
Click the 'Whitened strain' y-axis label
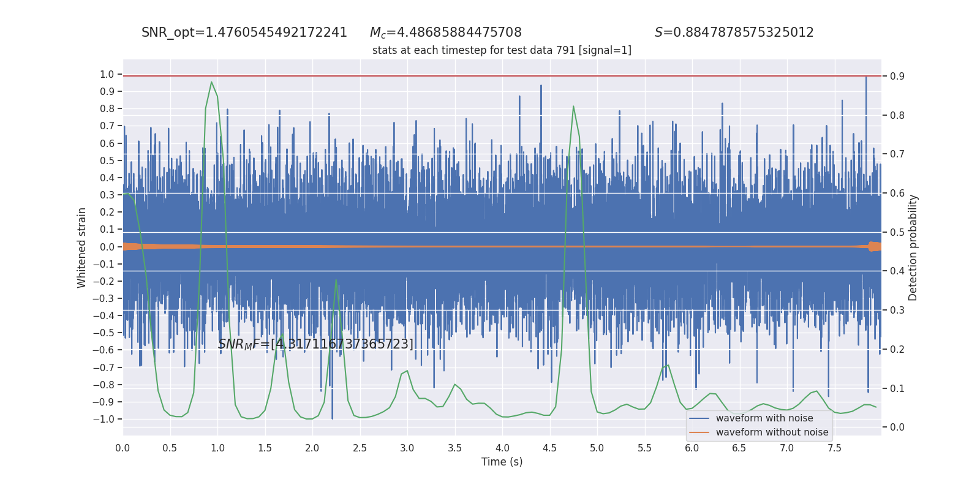click(82, 247)
